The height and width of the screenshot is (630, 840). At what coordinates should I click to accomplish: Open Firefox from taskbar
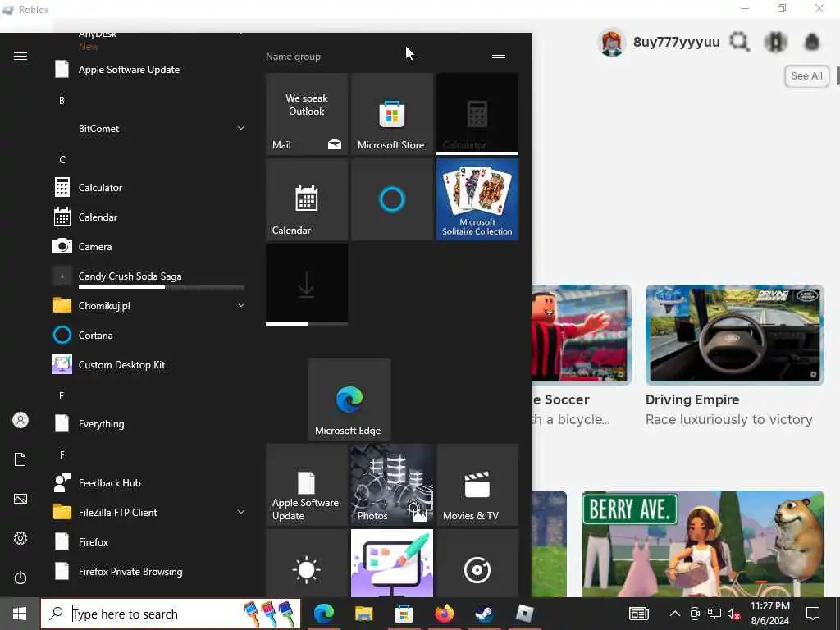point(444,614)
